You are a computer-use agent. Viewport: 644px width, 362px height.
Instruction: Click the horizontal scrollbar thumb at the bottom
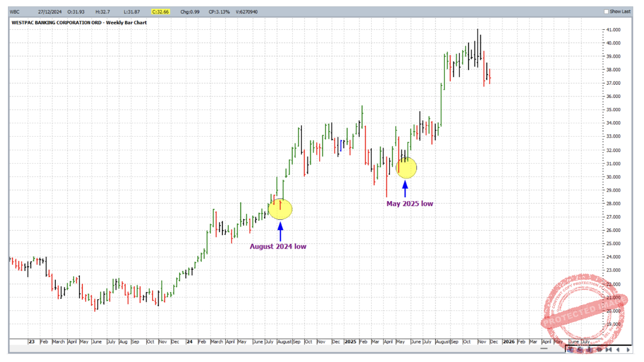(x=544, y=349)
